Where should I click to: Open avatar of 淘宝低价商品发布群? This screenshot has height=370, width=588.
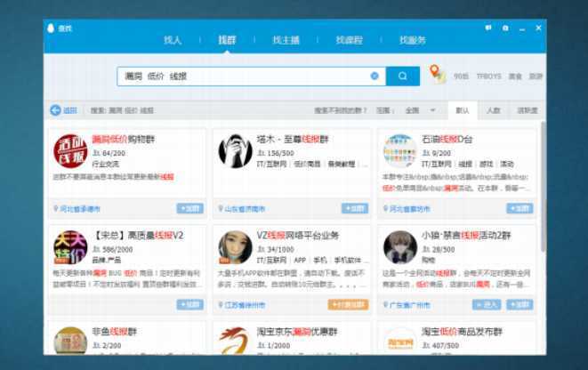coord(399,341)
